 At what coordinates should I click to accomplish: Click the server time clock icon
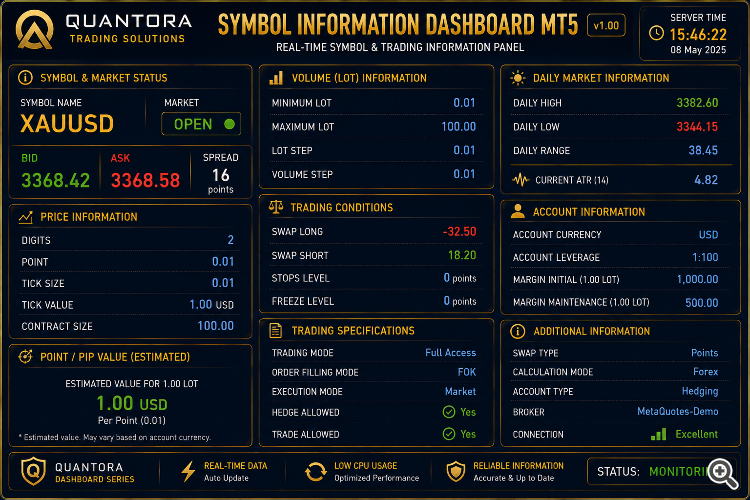[x=656, y=33]
